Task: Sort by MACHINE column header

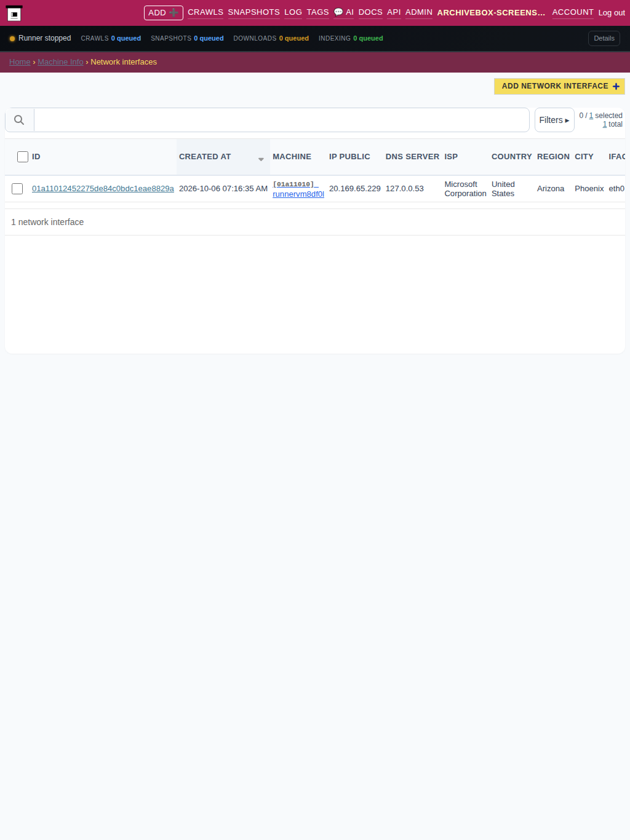Action: [x=292, y=157]
